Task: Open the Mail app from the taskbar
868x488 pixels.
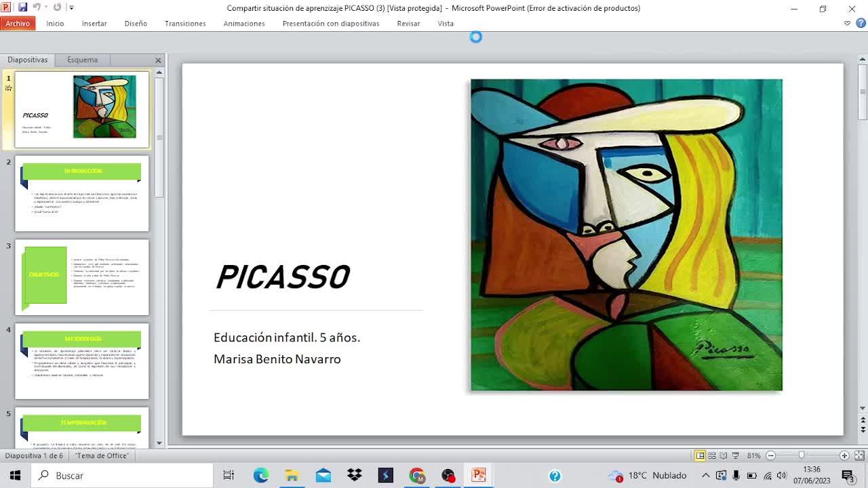Action: 323,476
